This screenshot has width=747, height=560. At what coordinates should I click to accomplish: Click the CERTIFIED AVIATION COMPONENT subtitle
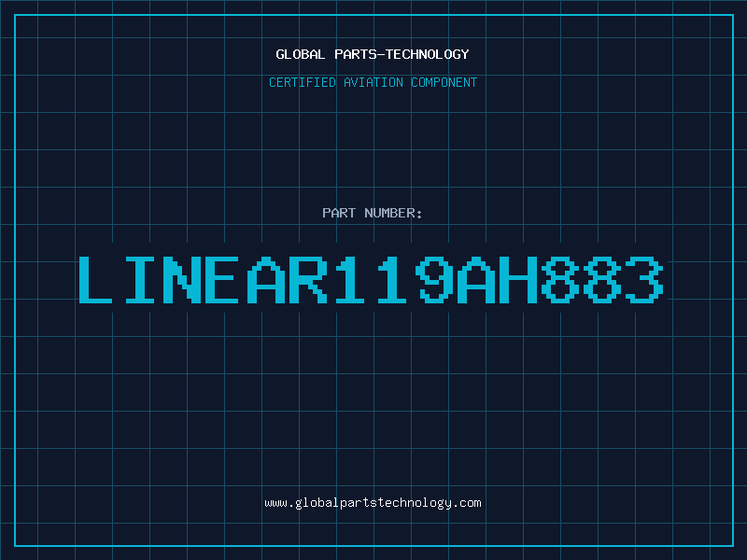coord(373,82)
